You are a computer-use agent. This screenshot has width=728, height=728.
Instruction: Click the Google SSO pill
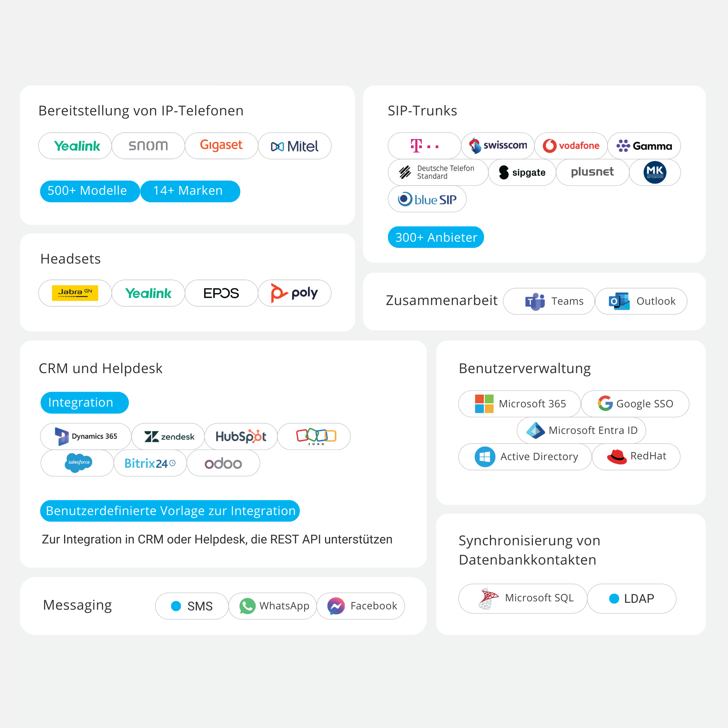point(635,404)
